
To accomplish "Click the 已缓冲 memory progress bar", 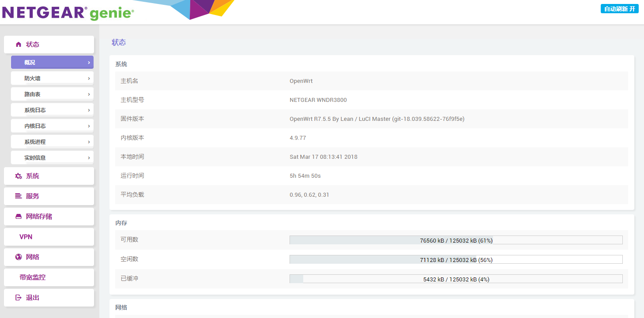I will tap(456, 279).
